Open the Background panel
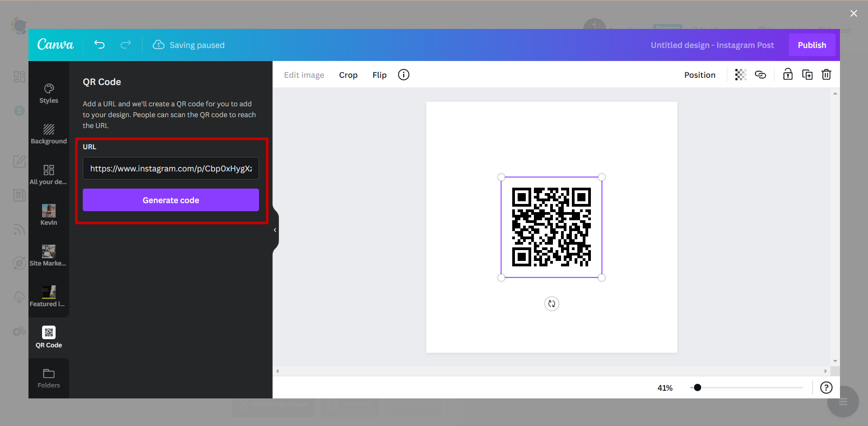This screenshot has width=868, height=426. click(49, 134)
